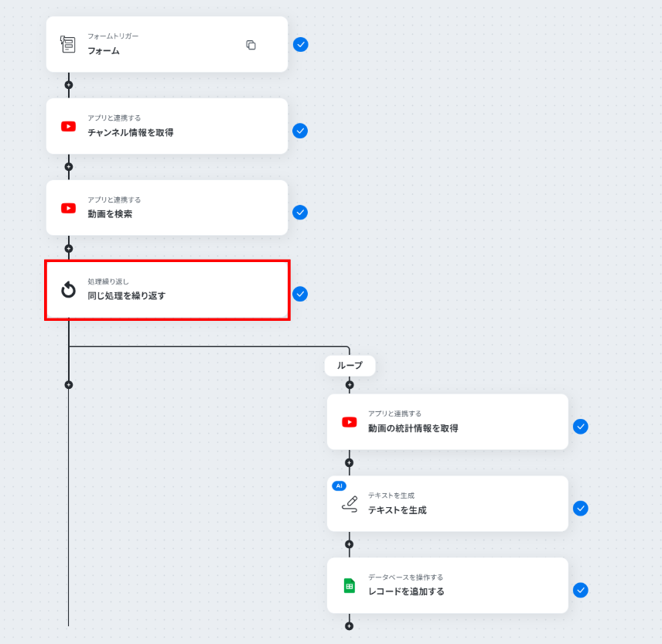Click the plus connector below 動画を検索

coord(69,248)
